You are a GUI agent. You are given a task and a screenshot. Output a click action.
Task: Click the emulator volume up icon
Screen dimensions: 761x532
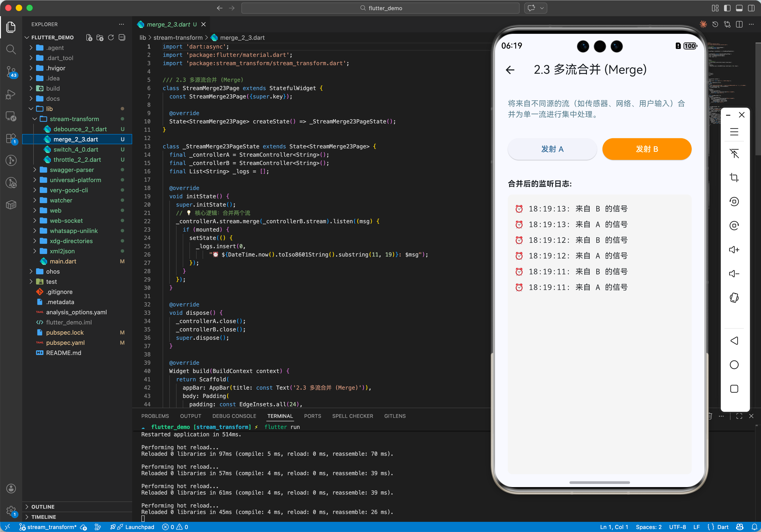tap(734, 250)
